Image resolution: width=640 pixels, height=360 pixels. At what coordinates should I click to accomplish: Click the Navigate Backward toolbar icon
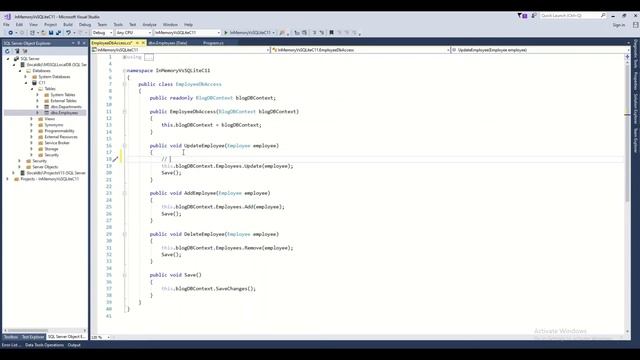click(10, 33)
